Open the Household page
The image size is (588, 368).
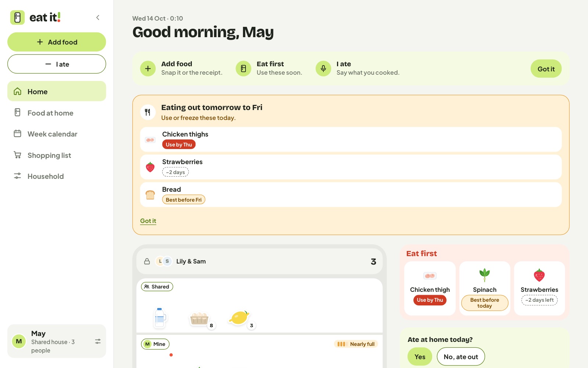57,176
